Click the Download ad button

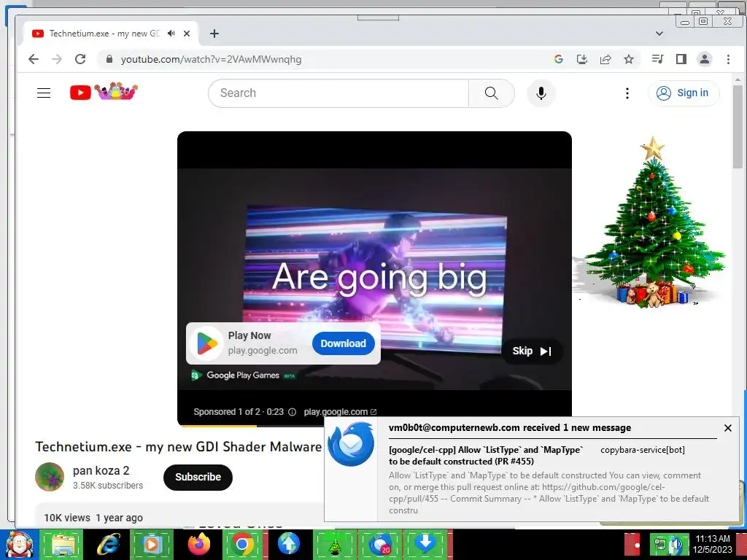344,343
